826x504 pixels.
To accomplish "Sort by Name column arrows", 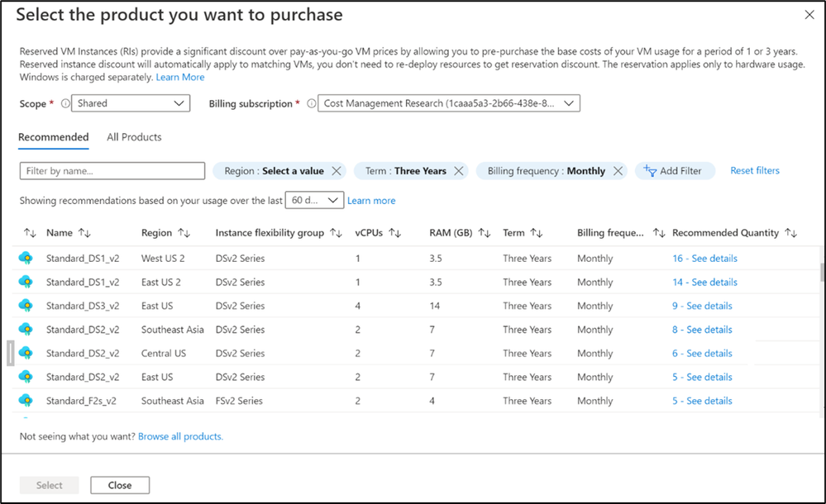I will (84, 233).
